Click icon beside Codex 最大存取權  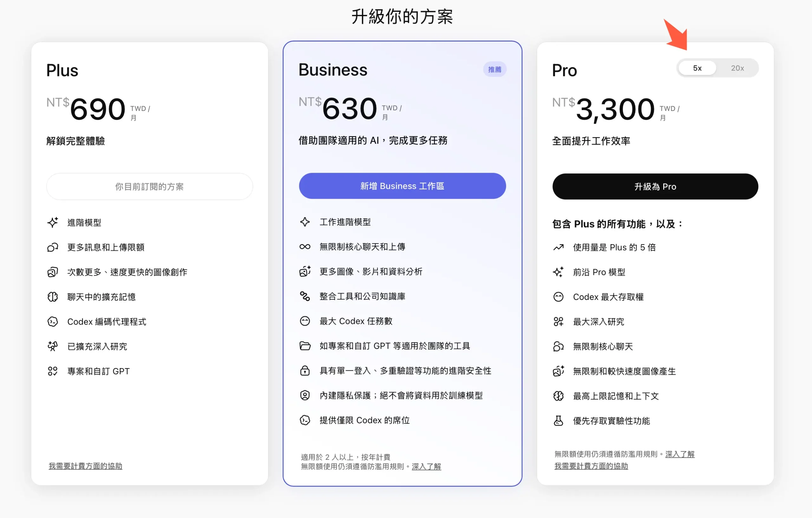(559, 297)
